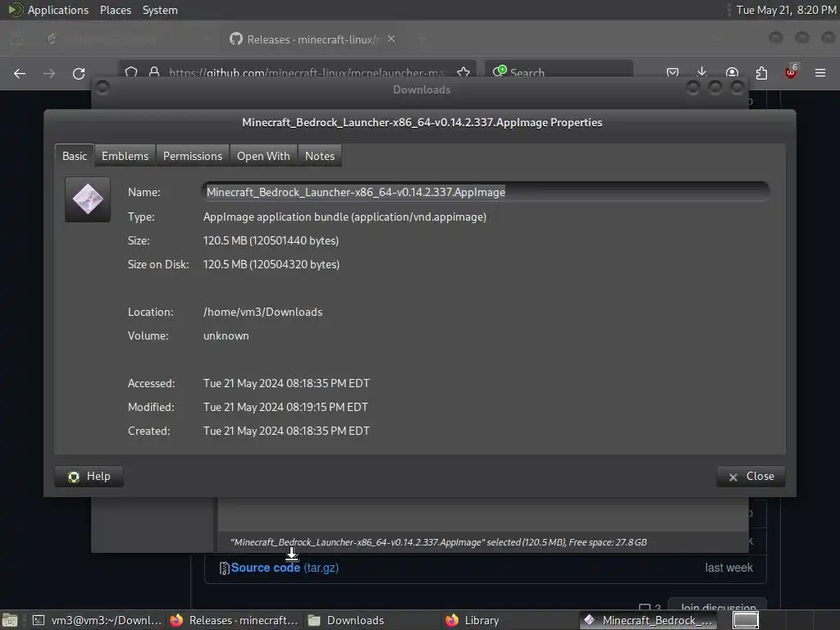Switch to Releases Firefox window in taskbar

(x=234, y=620)
